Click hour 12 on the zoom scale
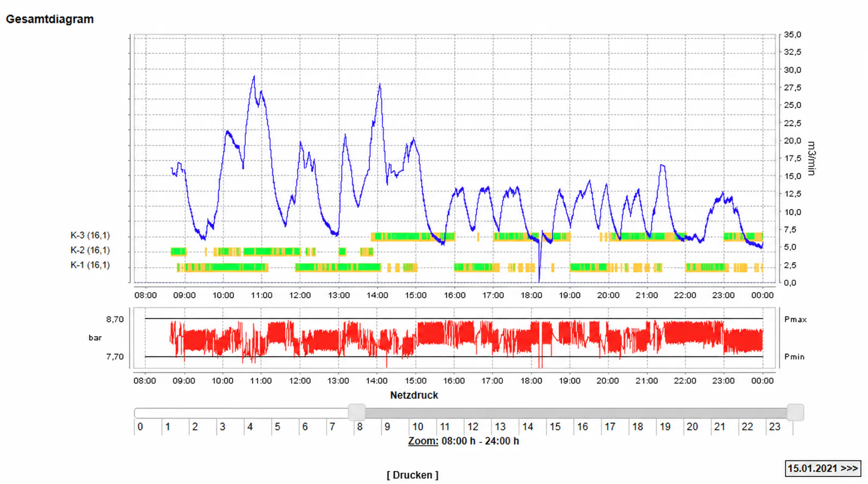 [x=473, y=427]
